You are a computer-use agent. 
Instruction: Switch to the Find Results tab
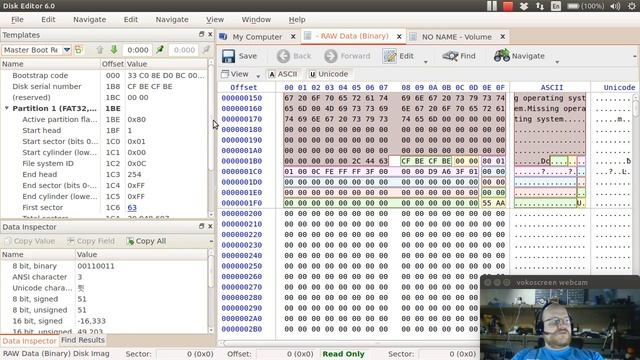(83, 340)
